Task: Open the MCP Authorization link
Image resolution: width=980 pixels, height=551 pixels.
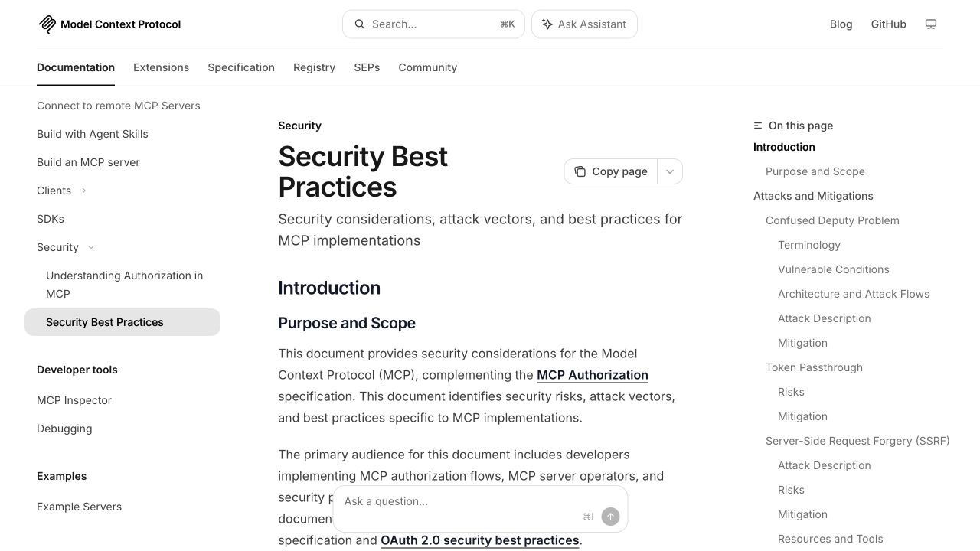Action: tap(593, 375)
